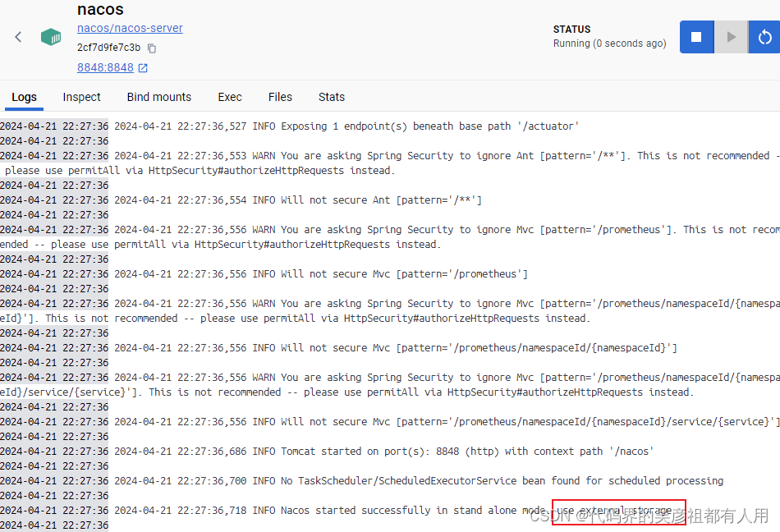Click the container ID text 2cf7d9fe7c3b

pyautogui.click(x=109, y=48)
